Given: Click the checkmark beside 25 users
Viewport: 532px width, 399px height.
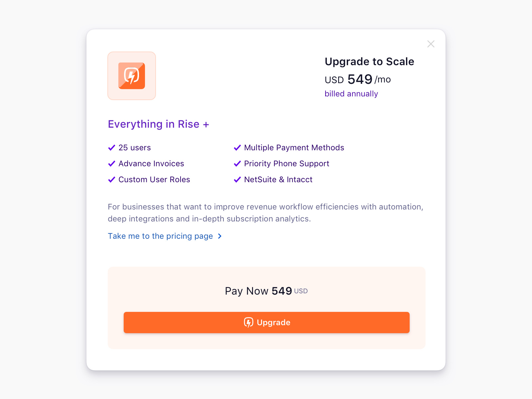Looking at the screenshot, I should click(x=111, y=147).
